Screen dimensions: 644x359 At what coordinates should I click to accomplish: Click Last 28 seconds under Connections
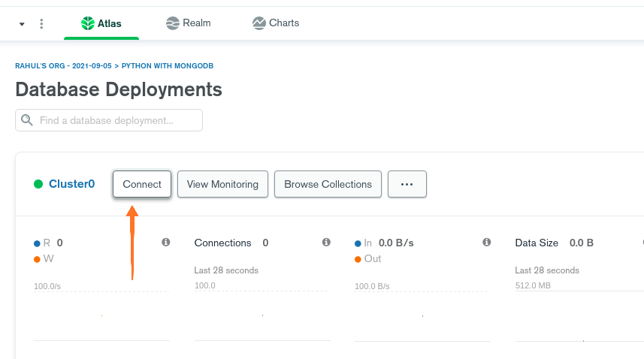[226, 270]
